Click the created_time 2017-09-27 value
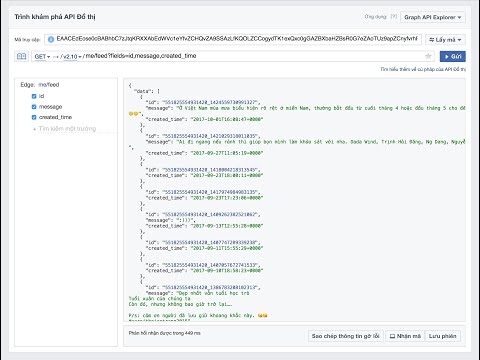 pyautogui.click(x=227, y=153)
